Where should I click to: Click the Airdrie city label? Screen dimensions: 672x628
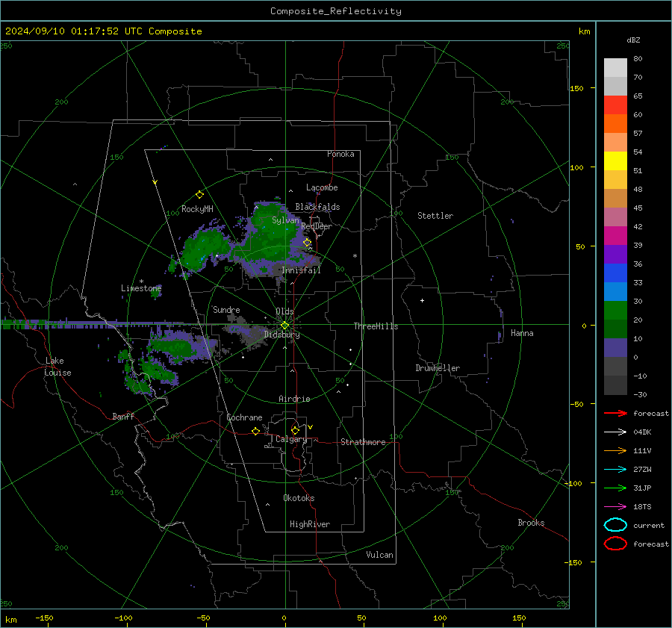294,399
